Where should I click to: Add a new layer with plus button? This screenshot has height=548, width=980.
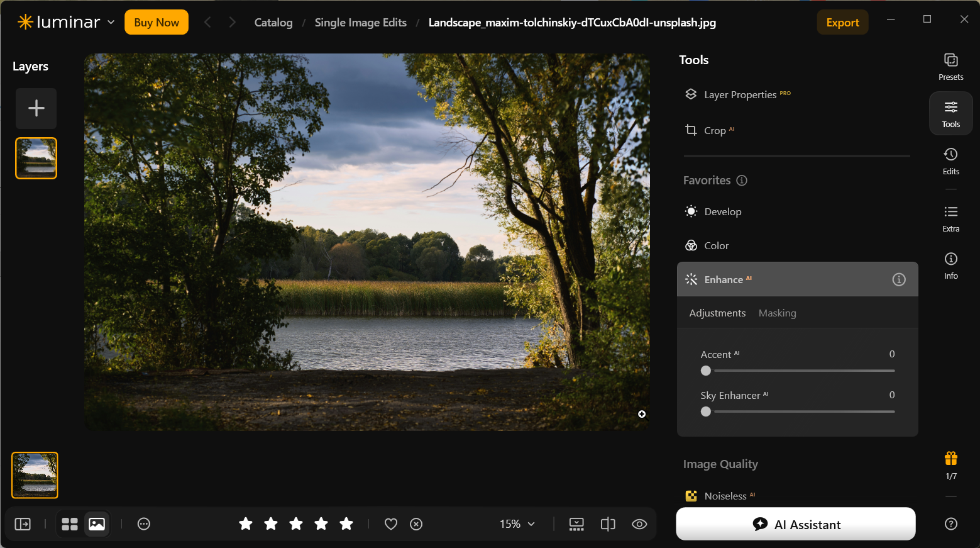click(36, 108)
